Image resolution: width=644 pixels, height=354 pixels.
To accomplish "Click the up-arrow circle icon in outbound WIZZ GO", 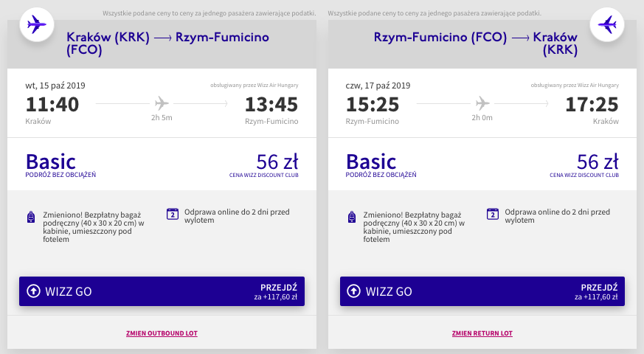I will click(33, 291).
